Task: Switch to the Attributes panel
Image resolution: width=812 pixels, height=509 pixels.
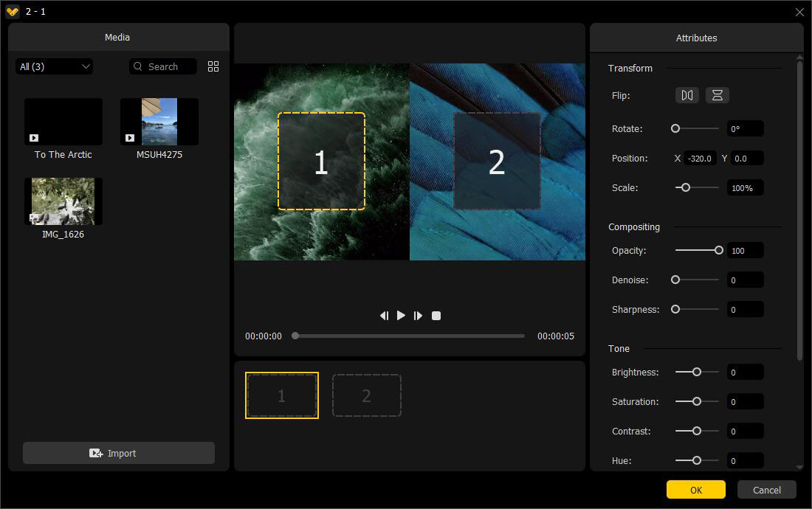Action: 696,38
